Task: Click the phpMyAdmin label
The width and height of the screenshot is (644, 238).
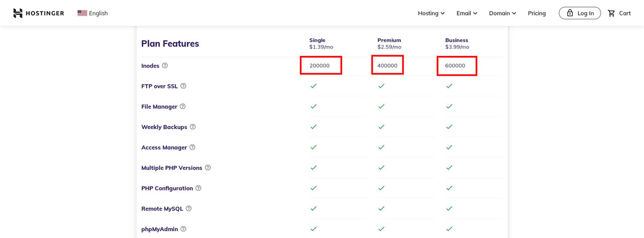Action: 159,228
